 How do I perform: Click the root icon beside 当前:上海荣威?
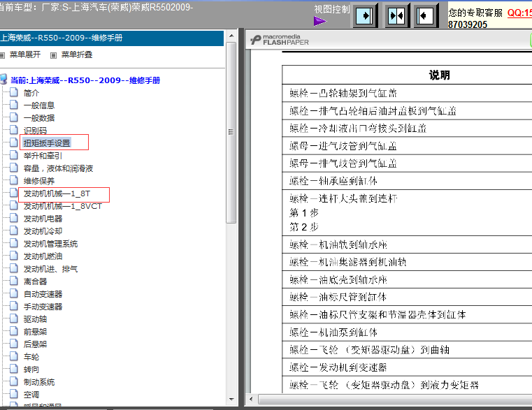3,80
